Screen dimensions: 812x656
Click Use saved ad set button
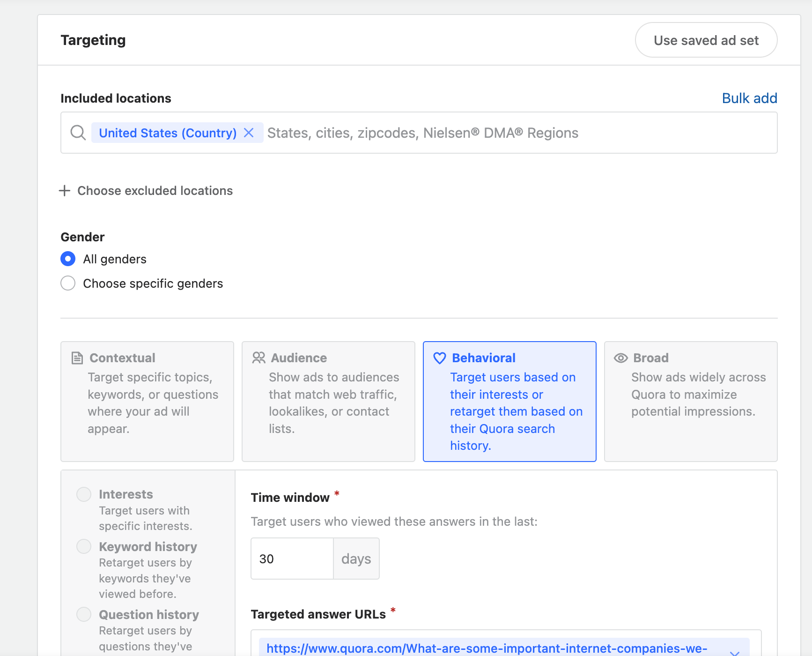706,40
